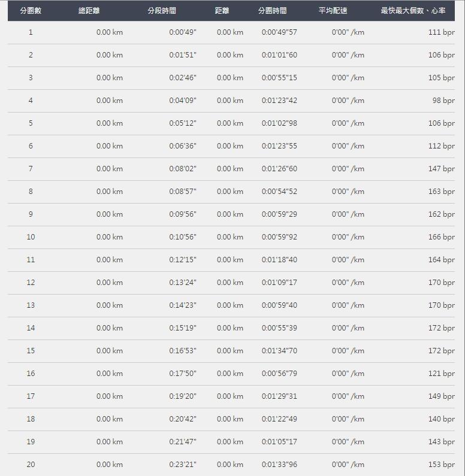The image size is (465, 476).
Task: Select lap number 7 in the table
Action: click(31, 169)
